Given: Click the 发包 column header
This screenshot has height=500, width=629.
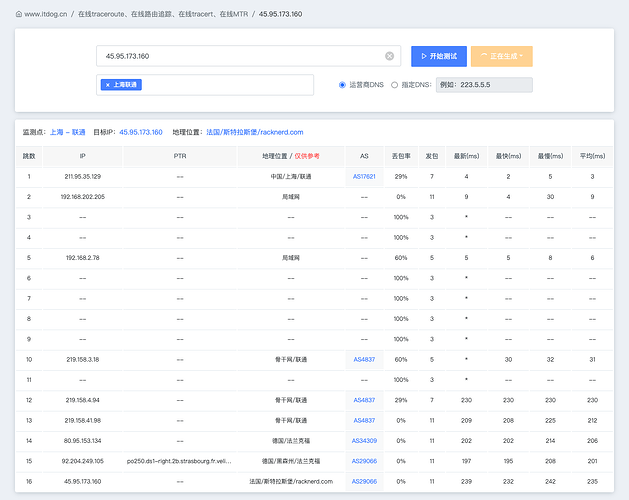Looking at the screenshot, I should [432, 156].
